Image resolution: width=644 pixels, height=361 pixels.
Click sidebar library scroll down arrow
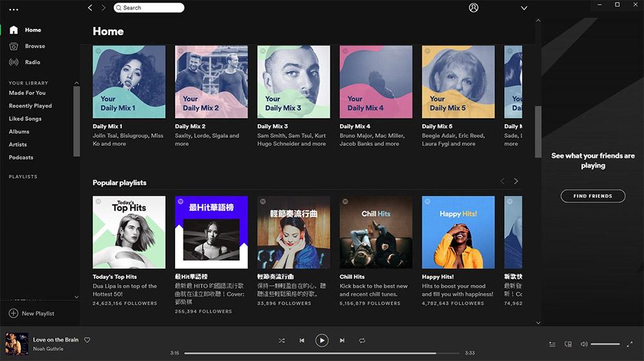77,297
